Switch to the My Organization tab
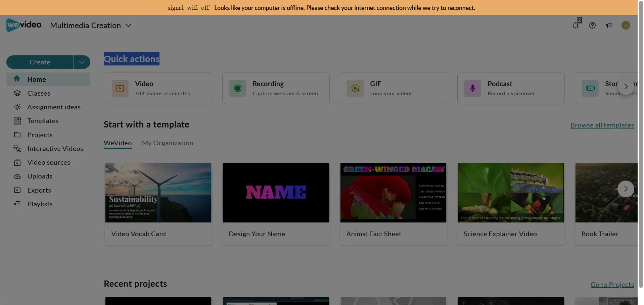The width and height of the screenshot is (644, 305). pos(168,143)
